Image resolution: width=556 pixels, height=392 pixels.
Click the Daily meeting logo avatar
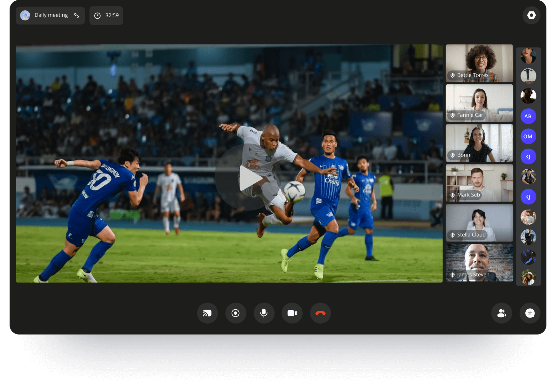click(25, 15)
